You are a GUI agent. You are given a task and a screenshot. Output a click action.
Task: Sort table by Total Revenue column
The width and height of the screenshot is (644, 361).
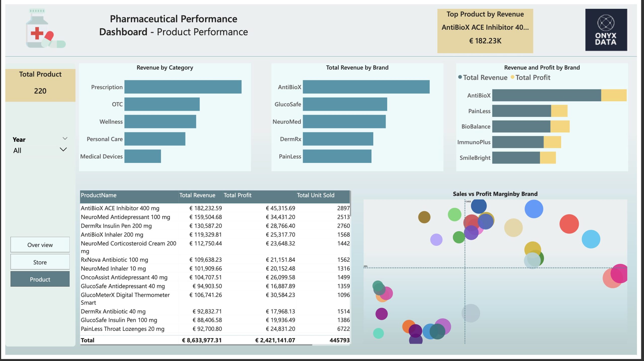tap(197, 195)
